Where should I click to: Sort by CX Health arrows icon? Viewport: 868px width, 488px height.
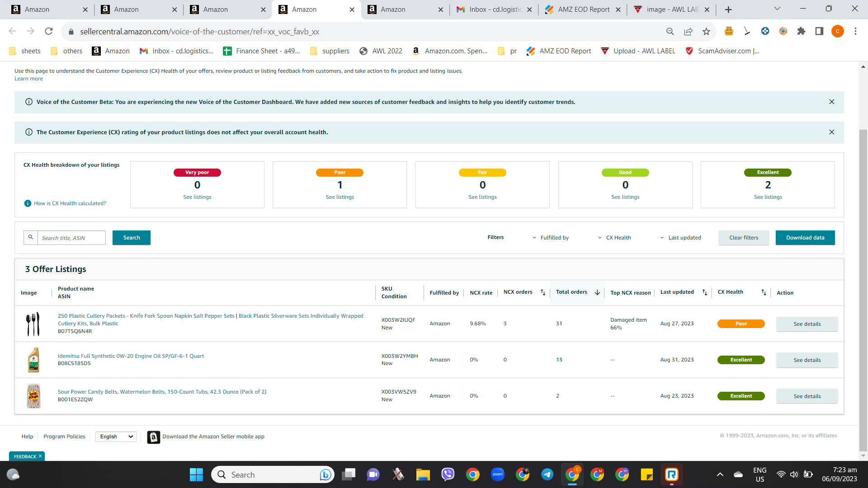pos(764,292)
